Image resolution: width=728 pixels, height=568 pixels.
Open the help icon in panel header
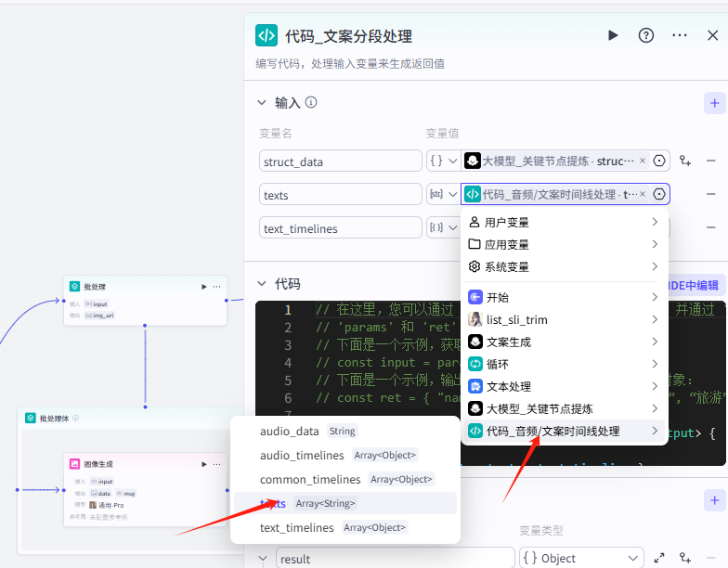tap(646, 35)
